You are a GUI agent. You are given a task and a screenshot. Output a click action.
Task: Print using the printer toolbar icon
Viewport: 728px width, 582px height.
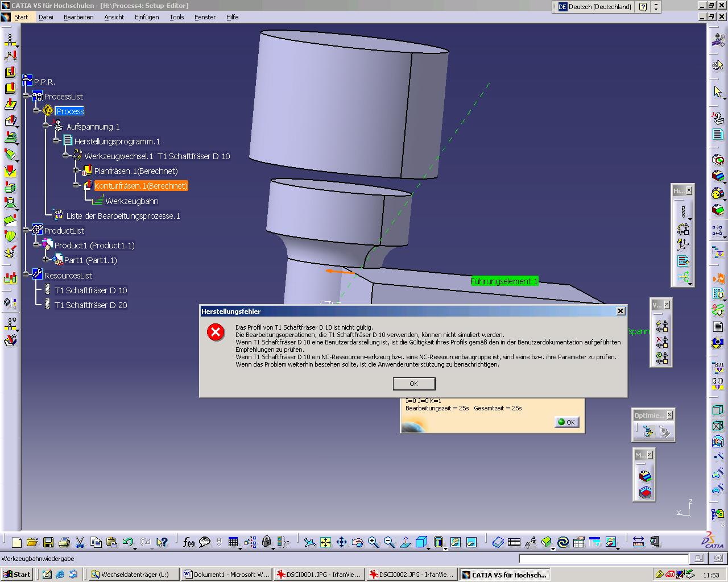[64, 542]
